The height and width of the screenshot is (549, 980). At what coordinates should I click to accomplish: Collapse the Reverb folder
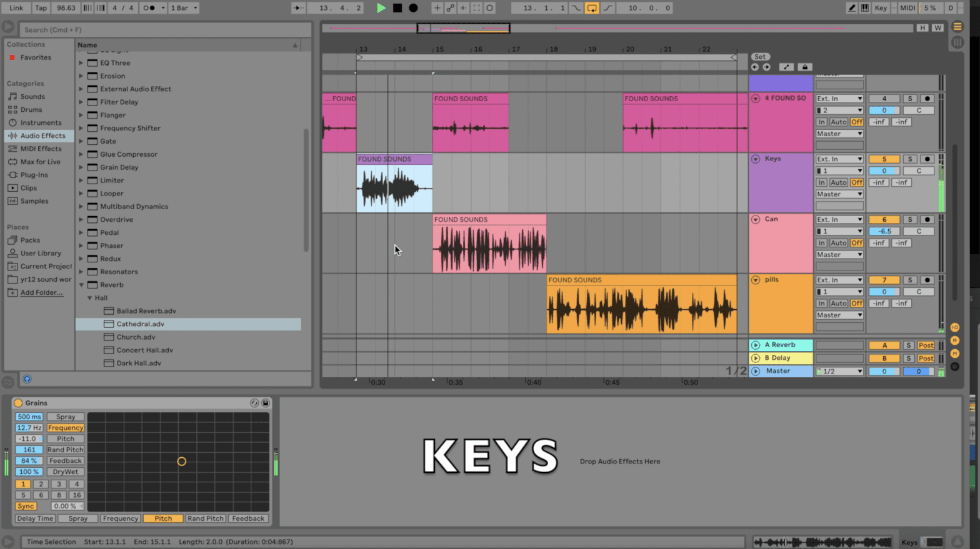(81, 285)
